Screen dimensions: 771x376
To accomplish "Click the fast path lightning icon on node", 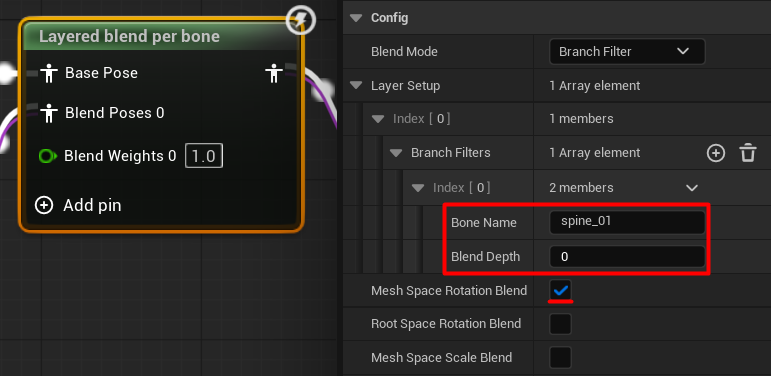I will click(x=301, y=21).
